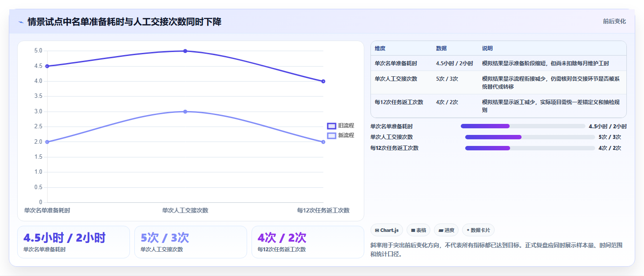Screen dimensions: 644x276
Task: Open the 5次 / 3次 stat card
Action: (x=191, y=242)
